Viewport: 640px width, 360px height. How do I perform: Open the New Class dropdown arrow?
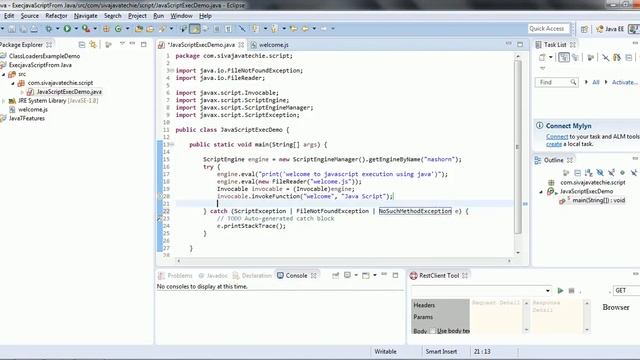click(x=127, y=29)
